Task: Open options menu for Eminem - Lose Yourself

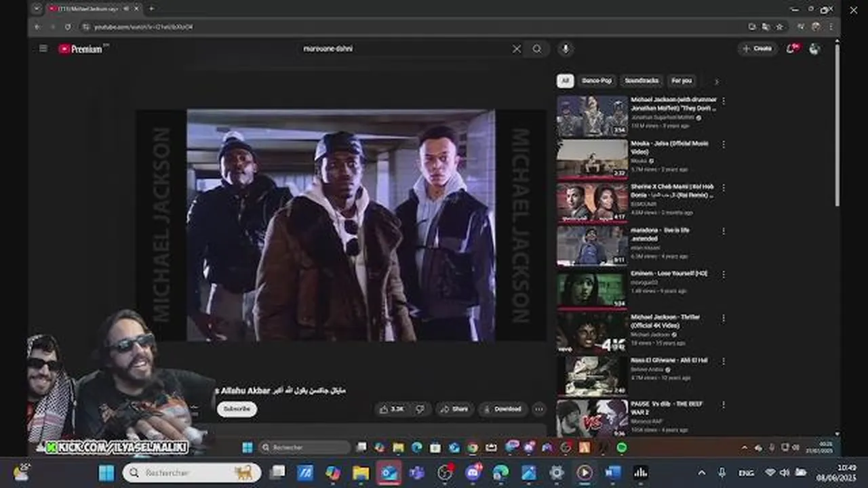Action: point(724,274)
